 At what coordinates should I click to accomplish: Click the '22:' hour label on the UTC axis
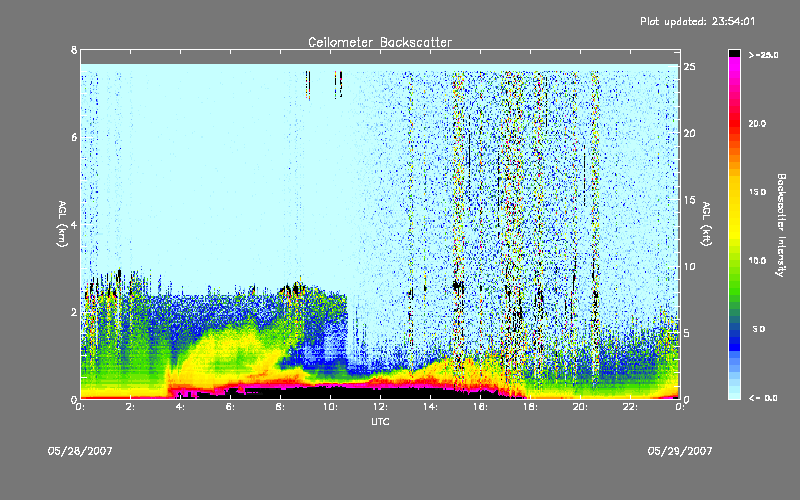click(630, 407)
